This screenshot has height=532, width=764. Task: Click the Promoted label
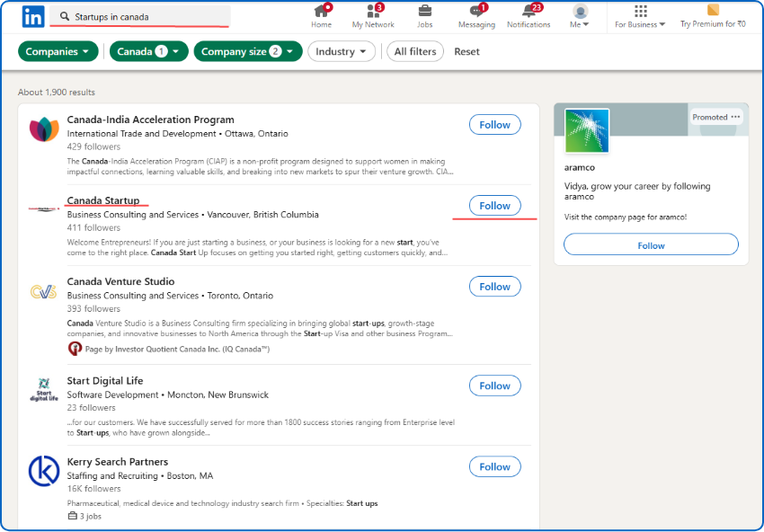[x=710, y=117]
